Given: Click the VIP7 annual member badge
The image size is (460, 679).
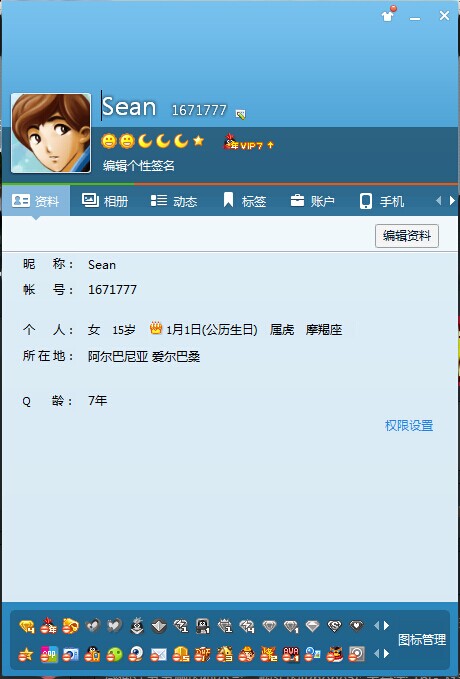Looking at the screenshot, I should tap(248, 143).
